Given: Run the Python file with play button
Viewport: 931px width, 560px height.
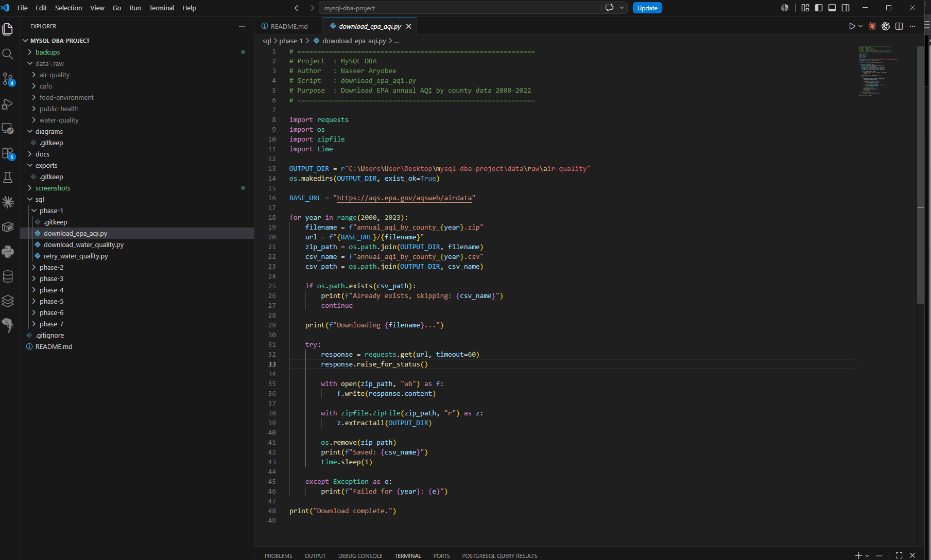Looking at the screenshot, I should pos(852,26).
